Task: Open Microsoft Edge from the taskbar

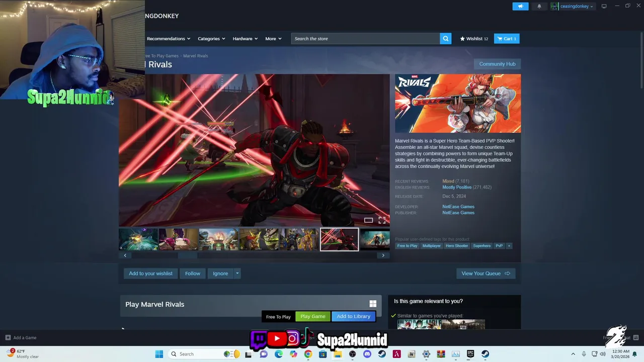Action: tap(278, 354)
